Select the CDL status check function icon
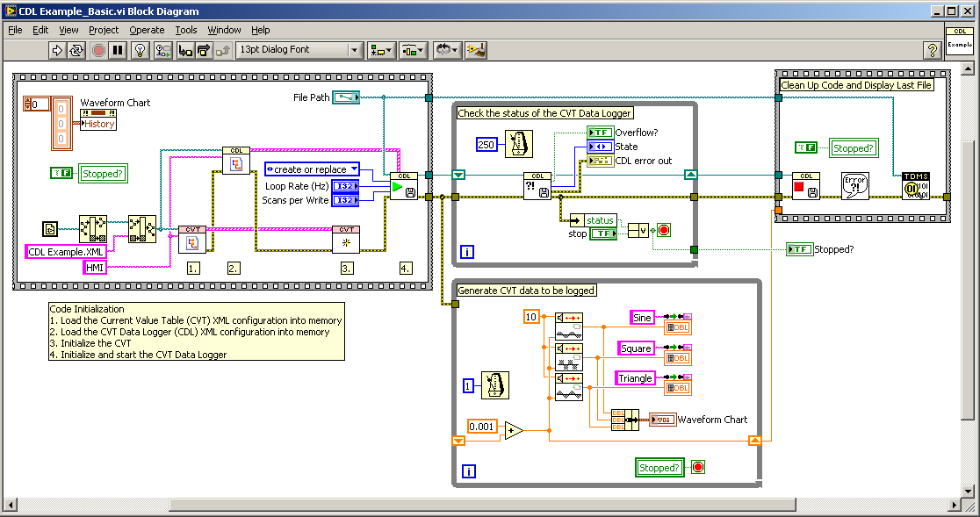Viewport: 980px width, 517px height. [537, 186]
